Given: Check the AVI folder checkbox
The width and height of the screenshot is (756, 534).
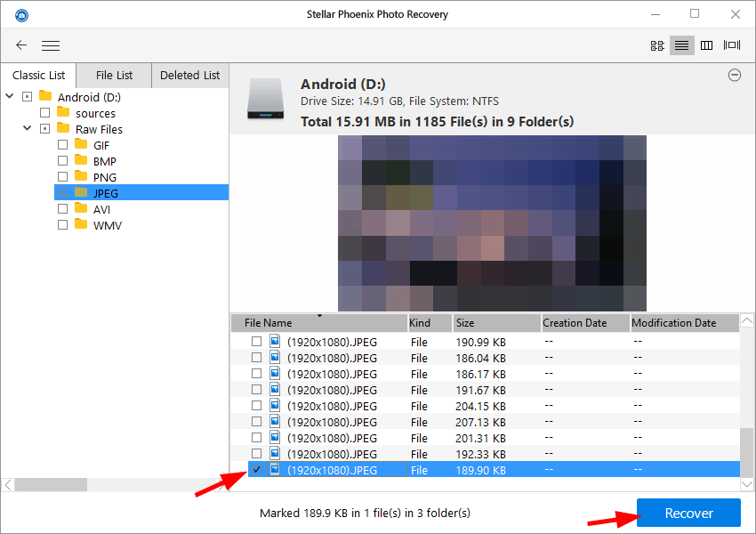Looking at the screenshot, I should (x=62, y=209).
